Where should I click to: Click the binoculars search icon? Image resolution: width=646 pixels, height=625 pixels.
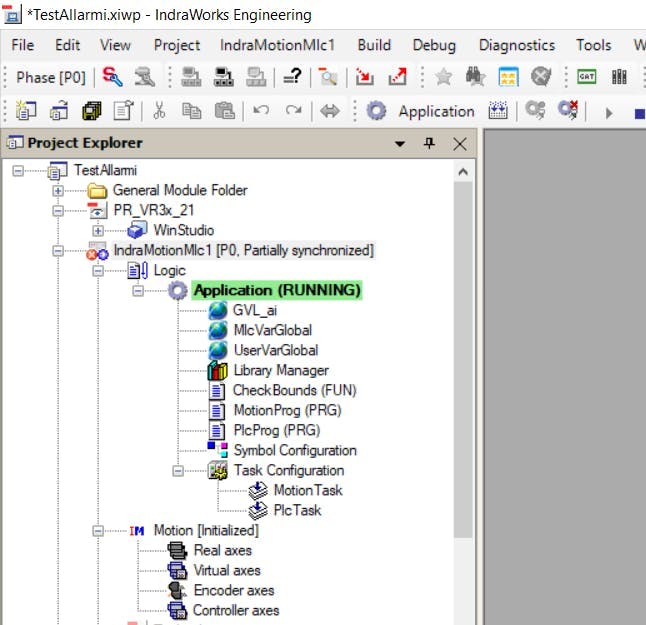tap(475, 77)
